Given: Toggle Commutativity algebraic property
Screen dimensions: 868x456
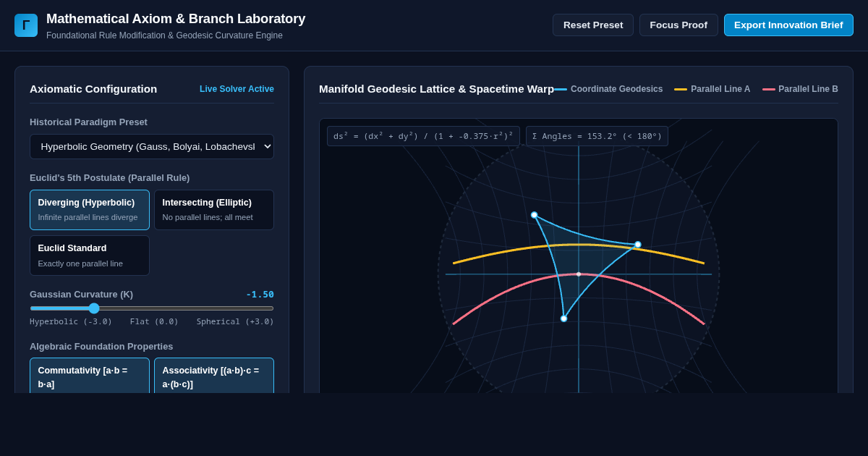Looking at the screenshot, I should (x=90, y=376).
